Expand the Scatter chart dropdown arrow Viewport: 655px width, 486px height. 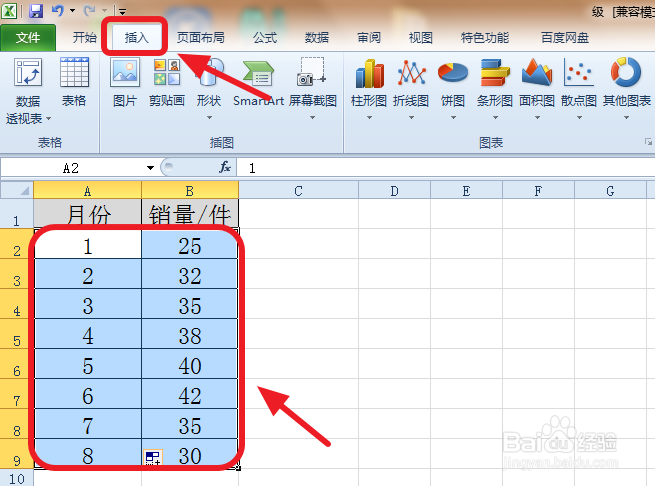click(x=579, y=118)
